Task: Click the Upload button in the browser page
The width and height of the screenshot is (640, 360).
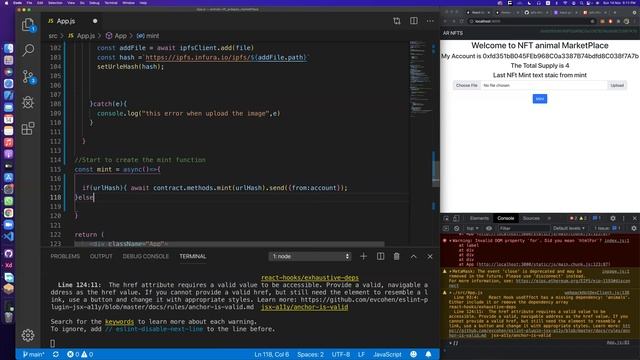Action: point(617,85)
